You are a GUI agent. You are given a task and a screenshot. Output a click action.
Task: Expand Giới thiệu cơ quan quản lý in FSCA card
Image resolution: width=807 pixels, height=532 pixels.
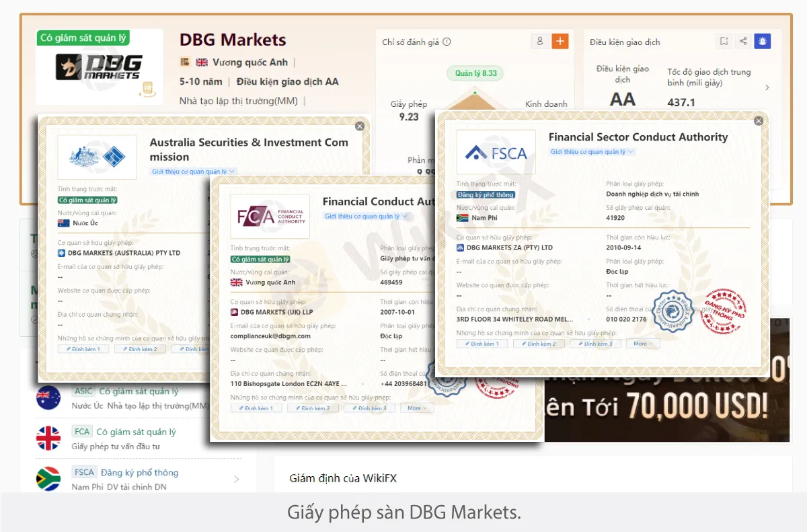pyautogui.click(x=592, y=152)
